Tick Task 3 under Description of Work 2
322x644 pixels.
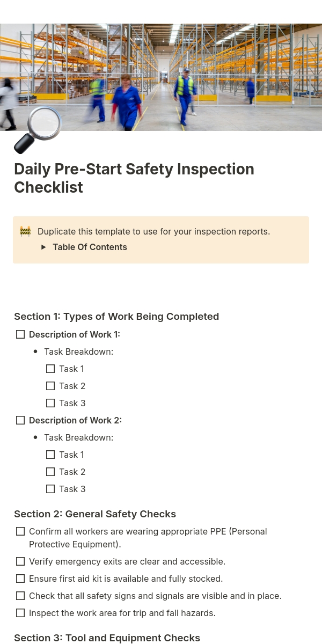[50, 489]
